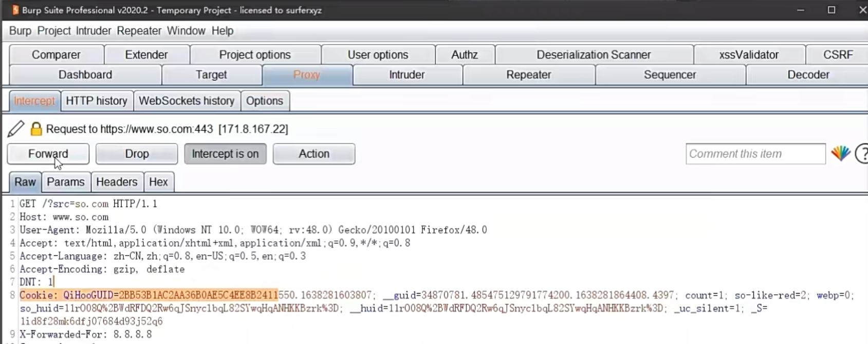The width and height of the screenshot is (868, 344).
Task: Open the Help menu
Action: (223, 31)
